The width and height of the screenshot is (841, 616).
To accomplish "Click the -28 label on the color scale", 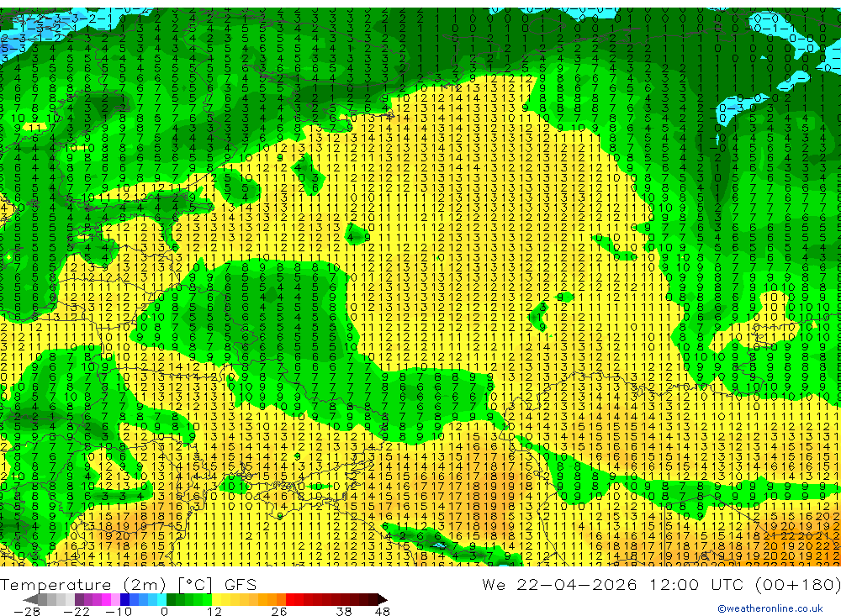I will 26,612.
